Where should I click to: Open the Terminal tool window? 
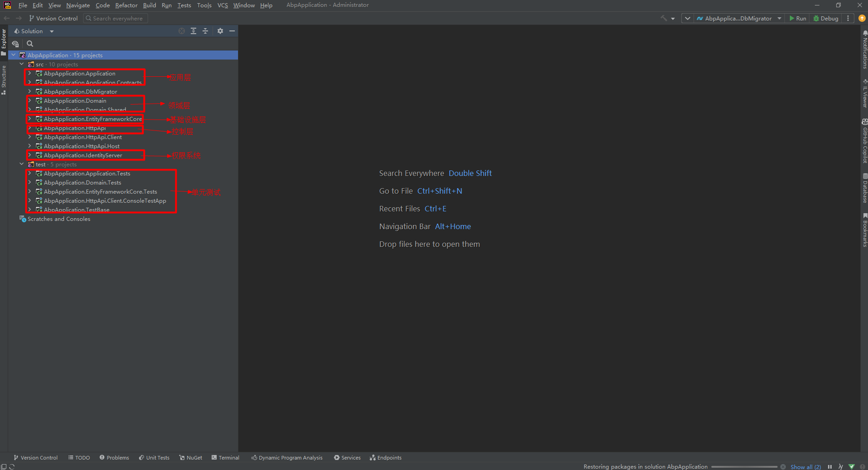(225, 458)
